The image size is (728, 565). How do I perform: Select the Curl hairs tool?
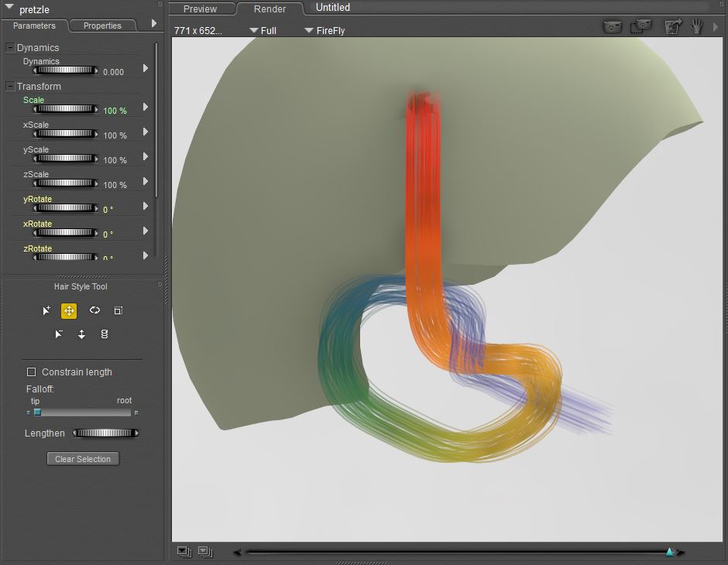point(94,310)
